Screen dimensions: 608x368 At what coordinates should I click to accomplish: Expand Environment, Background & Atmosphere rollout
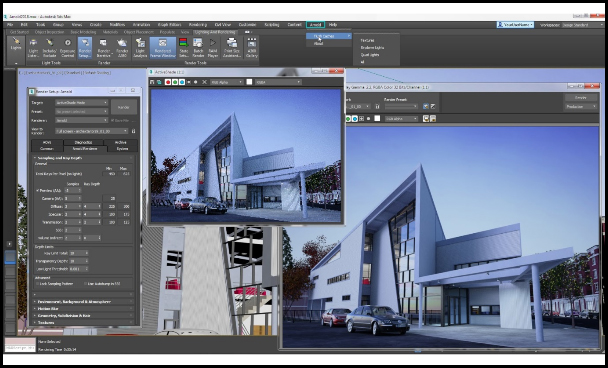point(83,301)
